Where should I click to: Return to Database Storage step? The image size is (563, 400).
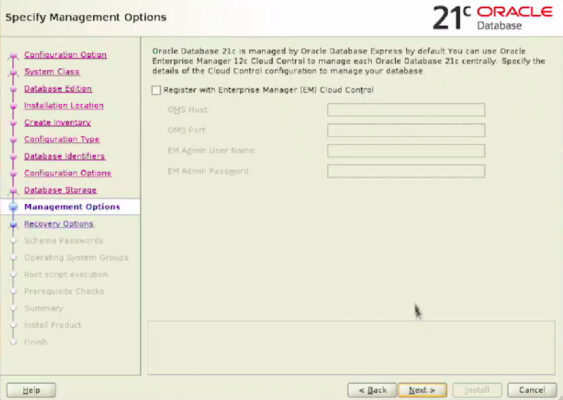pos(60,190)
